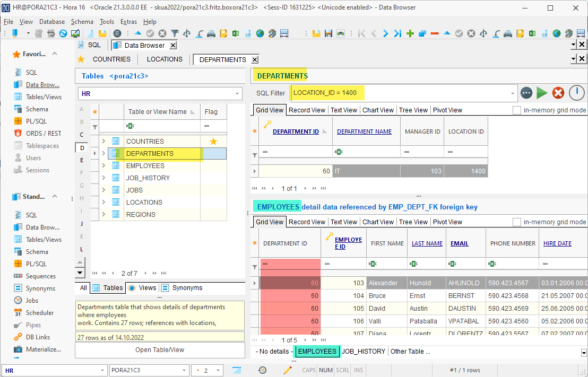Click scroll up arrow under alphabet index
This screenshot has height=377, width=588.
pyautogui.click(x=80, y=262)
